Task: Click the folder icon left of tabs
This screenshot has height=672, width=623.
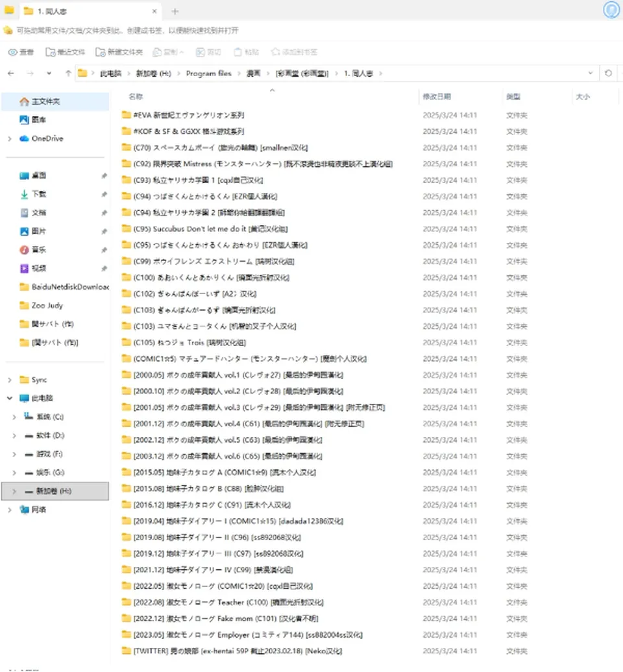Action: (9, 10)
